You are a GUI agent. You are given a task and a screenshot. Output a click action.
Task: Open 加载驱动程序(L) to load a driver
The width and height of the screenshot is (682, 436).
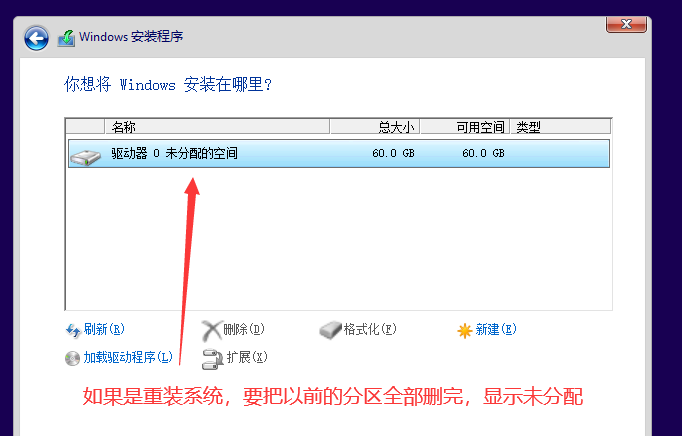pos(128,357)
